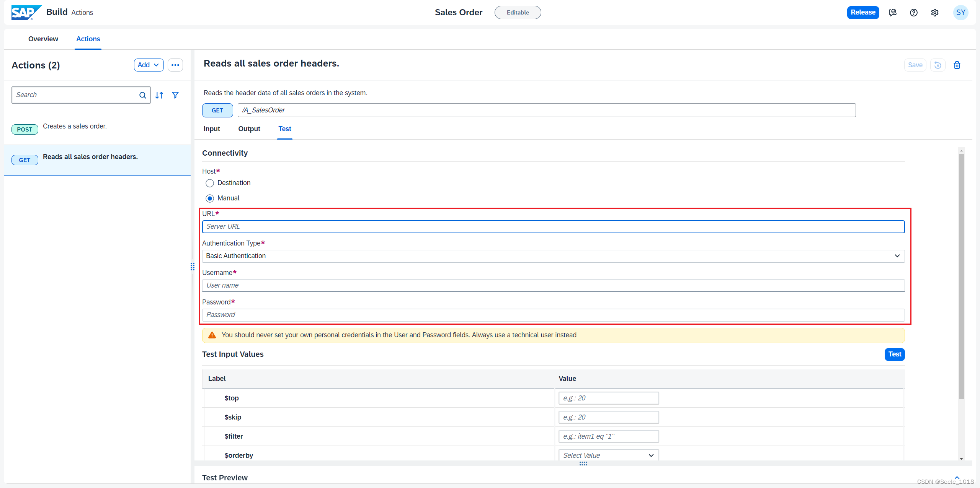Switch to the Overview tab
980x488 pixels.
[x=43, y=39]
